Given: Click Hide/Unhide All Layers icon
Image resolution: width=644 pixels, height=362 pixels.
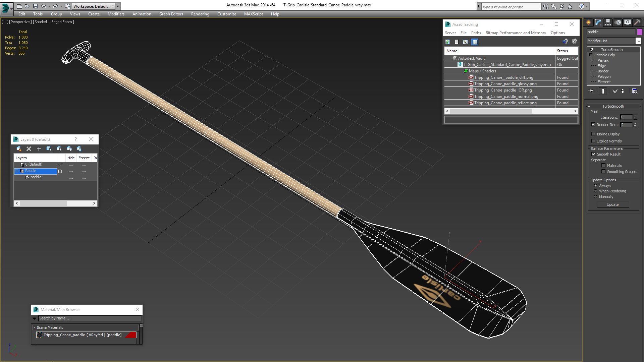Looking at the screenshot, I should 69,148.
